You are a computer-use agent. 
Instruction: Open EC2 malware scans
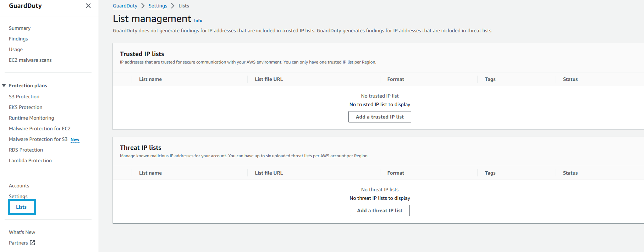click(30, 60)
